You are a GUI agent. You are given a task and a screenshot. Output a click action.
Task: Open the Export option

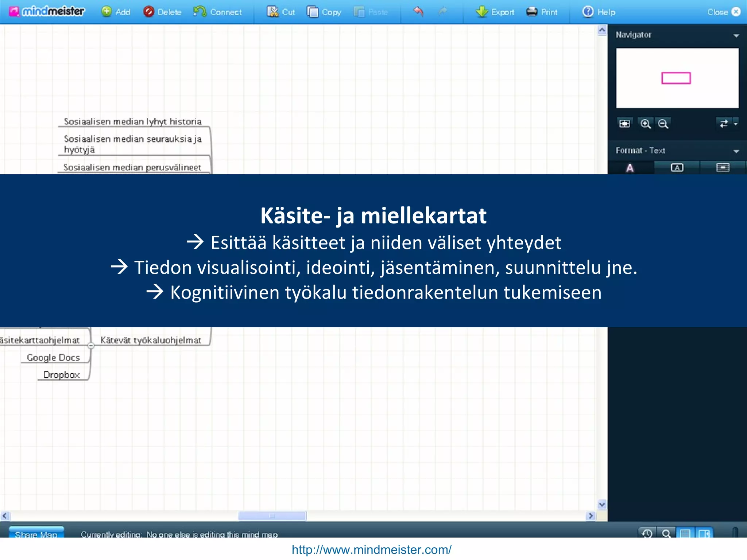tap(495, 12)
